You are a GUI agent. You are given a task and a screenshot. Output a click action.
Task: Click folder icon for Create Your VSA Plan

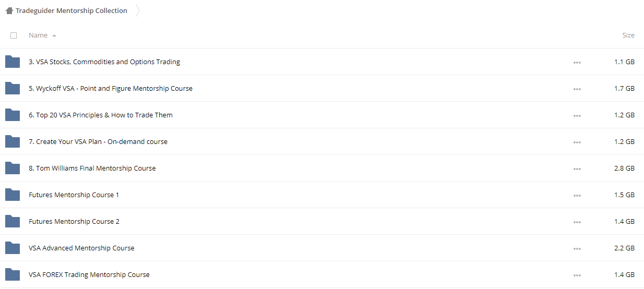[x=13, y=141]
